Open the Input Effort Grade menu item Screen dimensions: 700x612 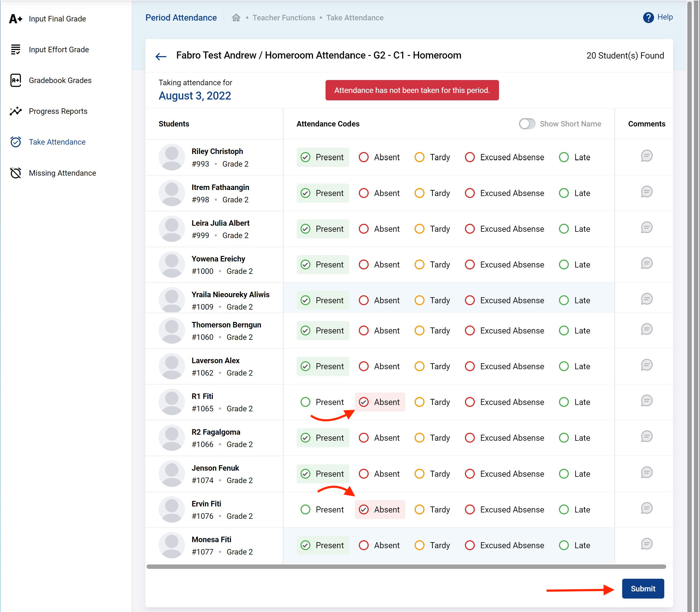(59, 50)
